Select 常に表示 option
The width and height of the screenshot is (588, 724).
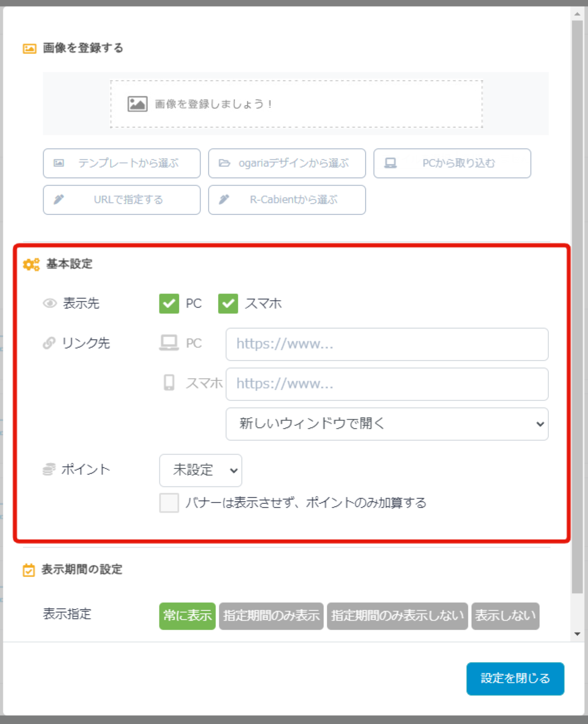coord(187,616)
